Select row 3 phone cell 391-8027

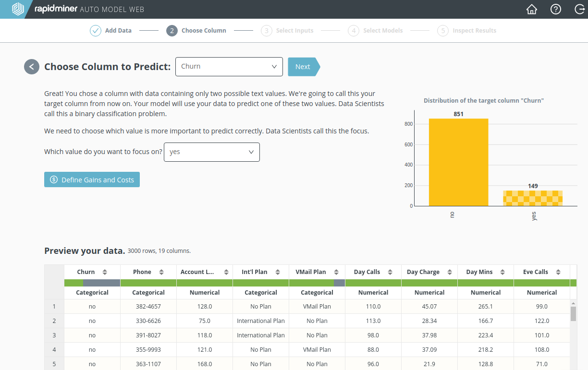[x=148, y=335]
